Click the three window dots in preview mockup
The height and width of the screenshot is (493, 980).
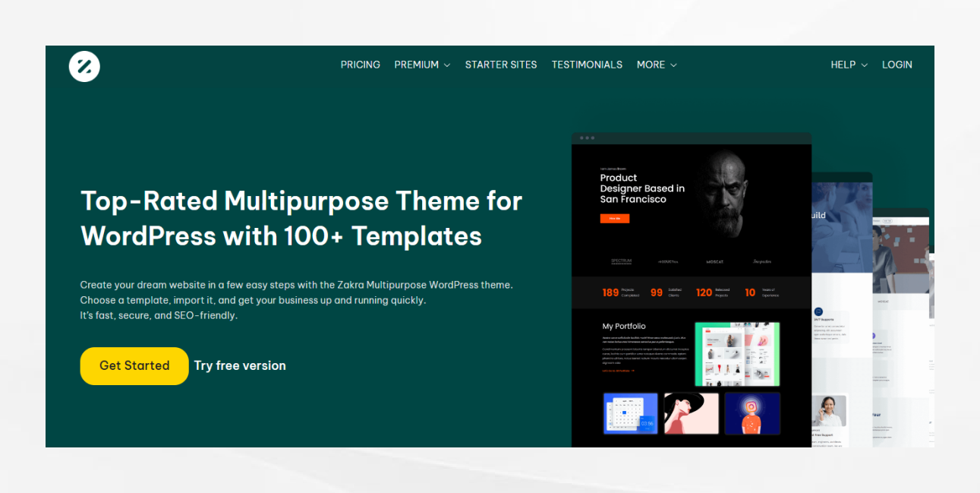coord(587,138)
